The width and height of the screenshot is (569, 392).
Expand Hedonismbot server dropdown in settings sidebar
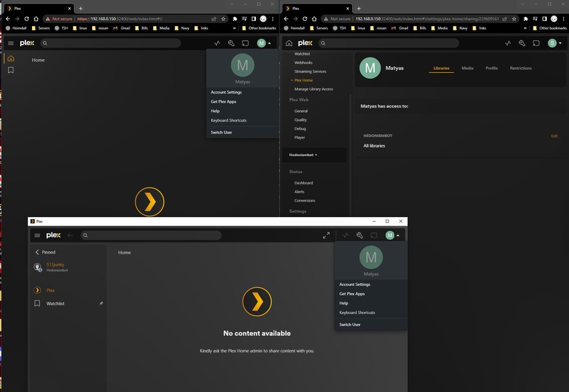tap(303, 155)
